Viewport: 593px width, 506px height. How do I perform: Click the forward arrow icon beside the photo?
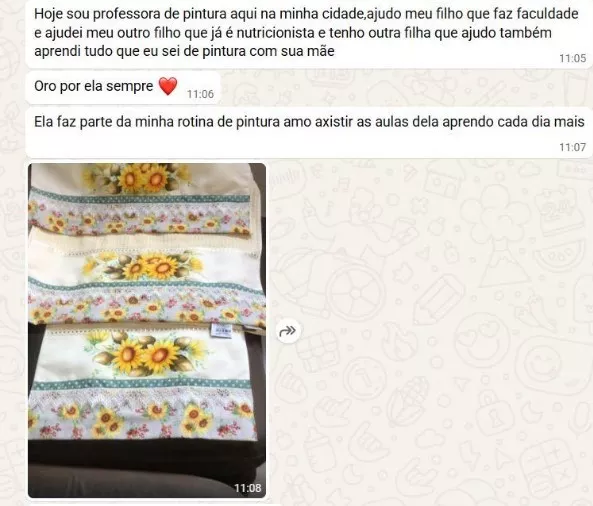287,331
